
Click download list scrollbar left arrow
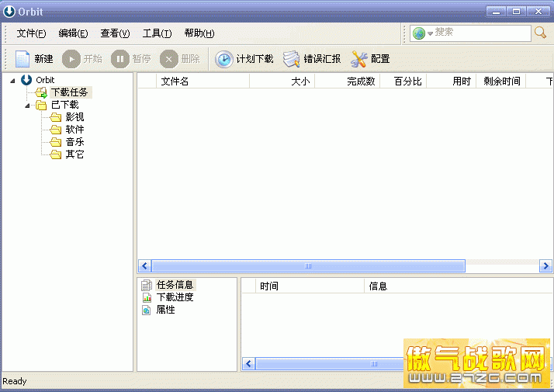144,265
